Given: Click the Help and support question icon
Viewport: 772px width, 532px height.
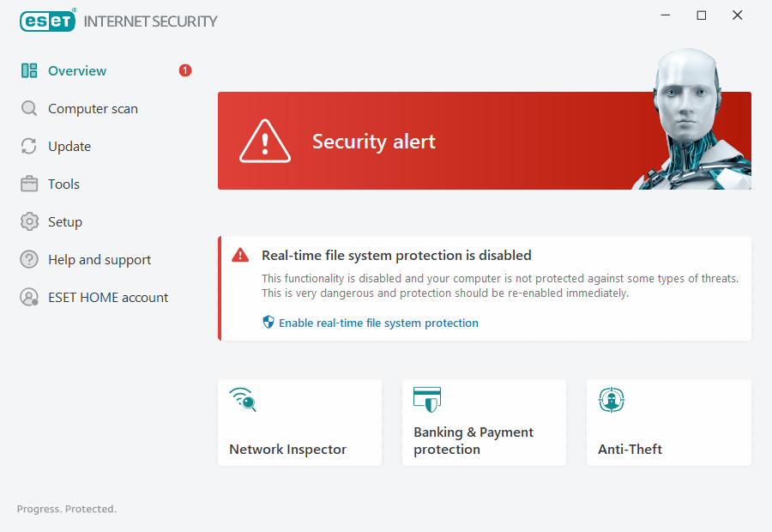Looking at the screenshot, I should coord(29,260).
